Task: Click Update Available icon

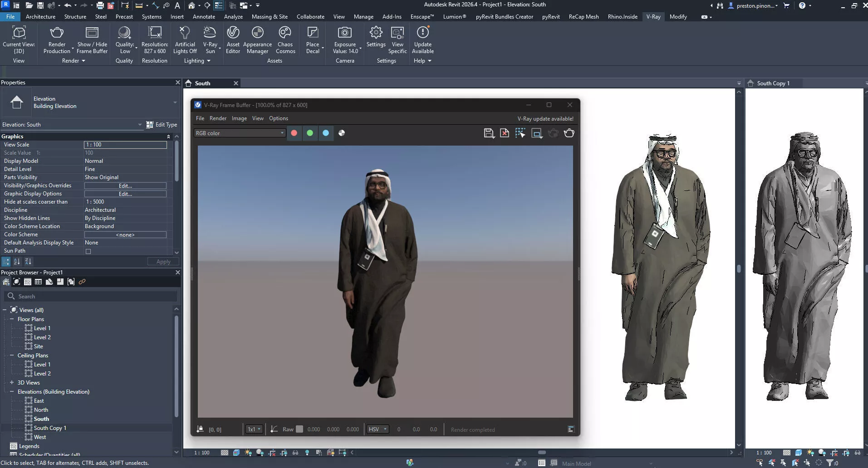Action: (x=423, y=33)
